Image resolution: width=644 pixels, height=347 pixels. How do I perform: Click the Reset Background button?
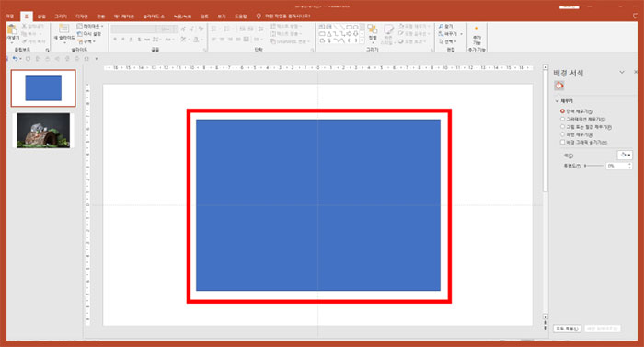click(603, 329)
